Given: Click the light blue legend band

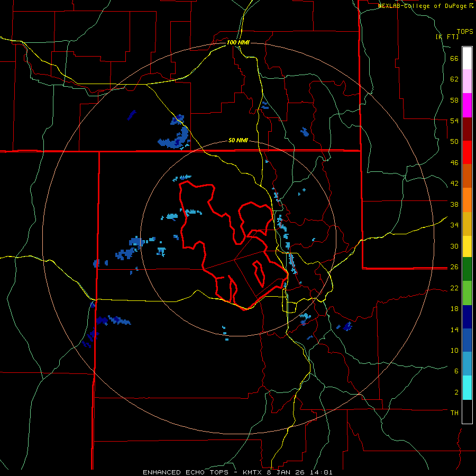Looking at the screenshot, I should click(x=467, y=364).
